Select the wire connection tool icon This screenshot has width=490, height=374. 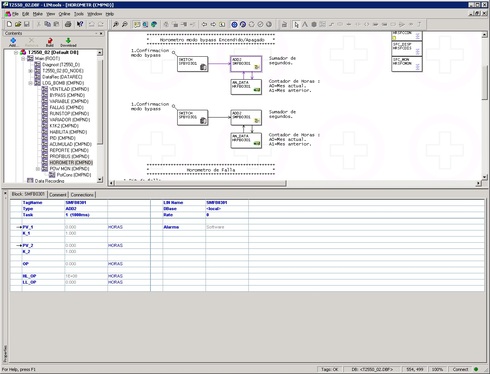pyautogui.click(x=331, y=24)
